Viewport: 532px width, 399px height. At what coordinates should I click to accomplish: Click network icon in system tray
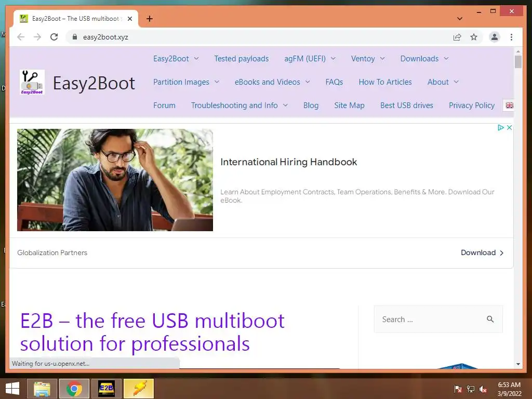click(471, 389)
